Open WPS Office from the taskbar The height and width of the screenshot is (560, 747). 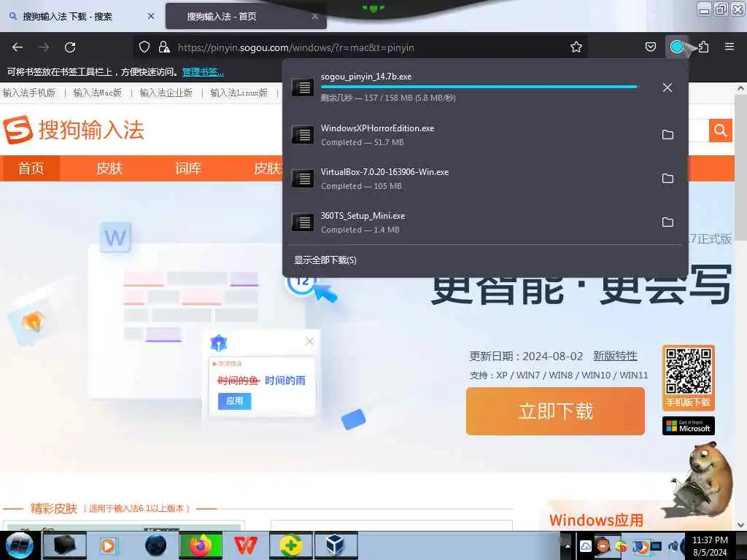coord(245,545)
